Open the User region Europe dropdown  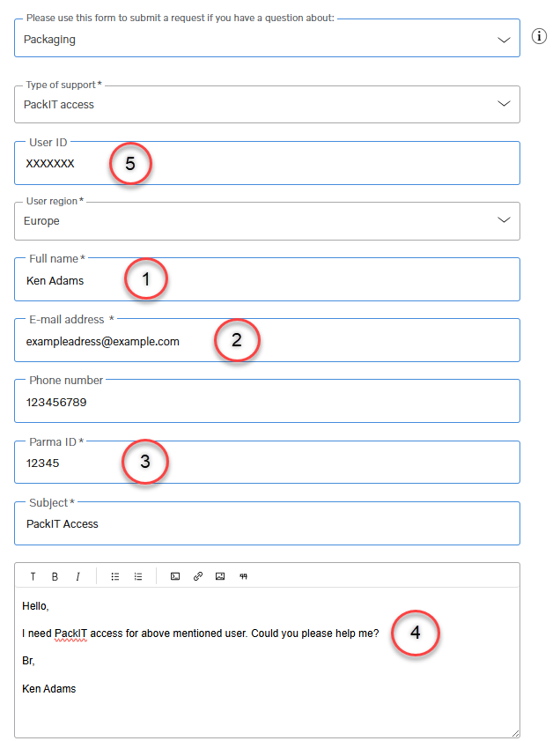(x=268, y=221)
